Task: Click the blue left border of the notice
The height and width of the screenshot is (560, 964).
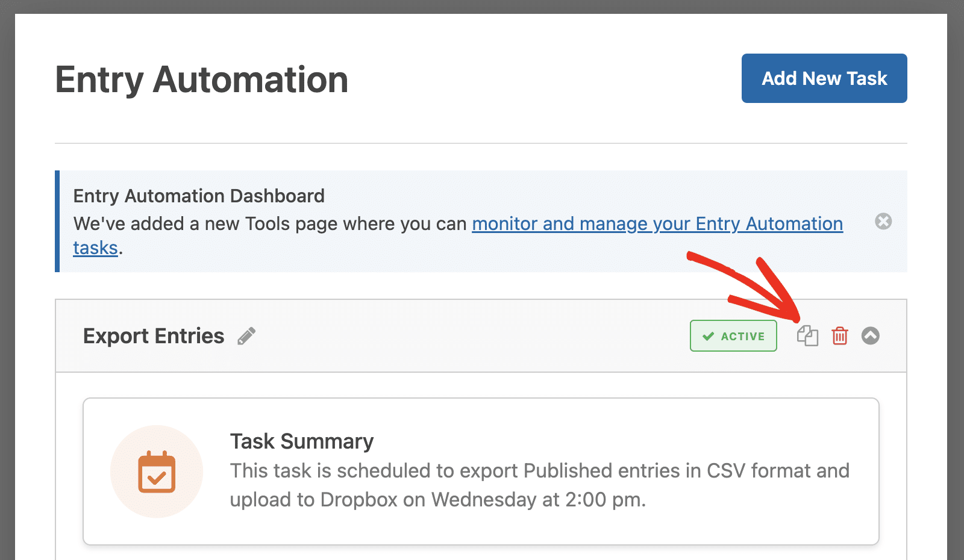Action: point(57,221)
